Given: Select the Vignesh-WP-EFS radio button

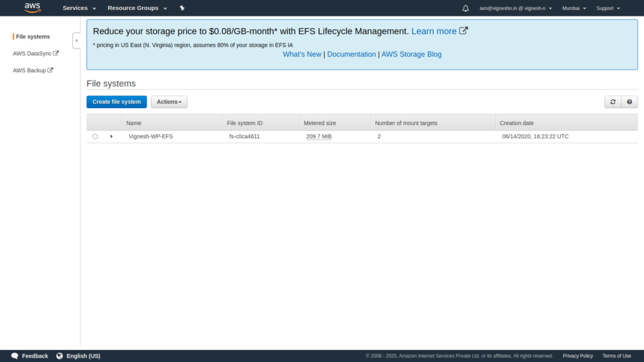Looking at the screenshot, I should point(96,136).
